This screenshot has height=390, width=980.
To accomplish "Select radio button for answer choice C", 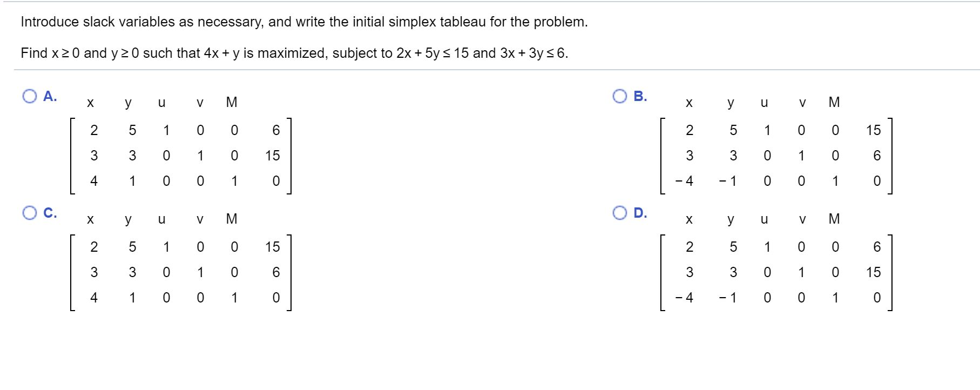I will [31, 212].
